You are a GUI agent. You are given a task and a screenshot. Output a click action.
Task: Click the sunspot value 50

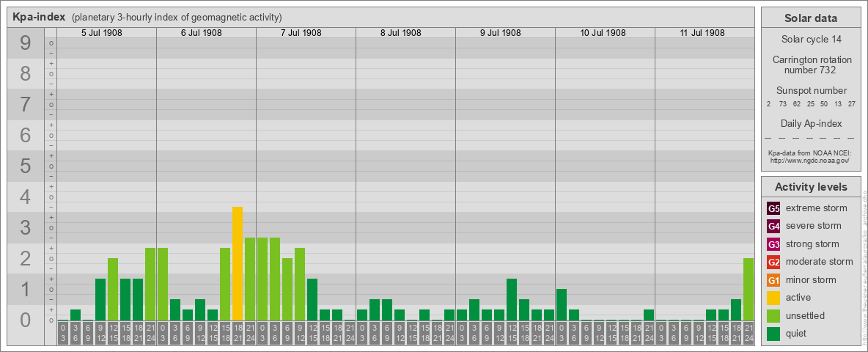click(824, 104)
